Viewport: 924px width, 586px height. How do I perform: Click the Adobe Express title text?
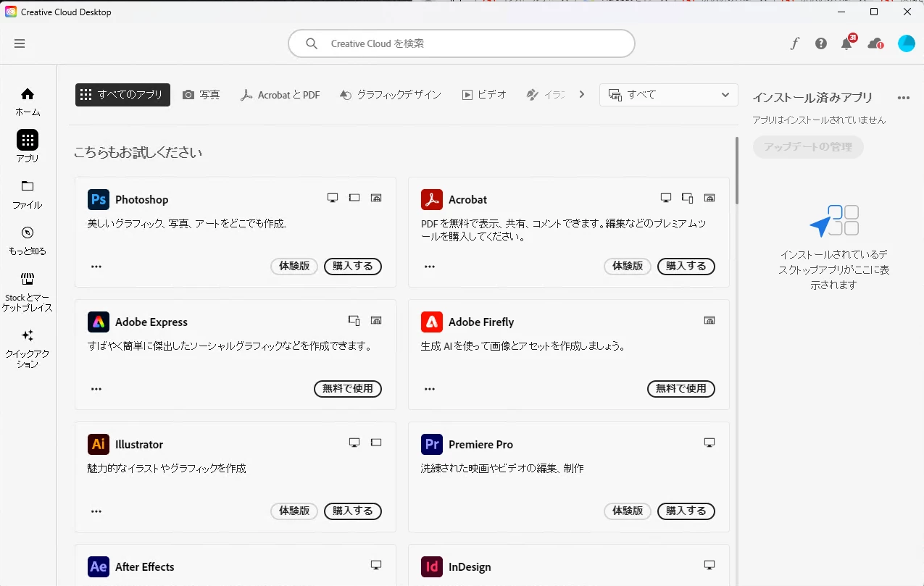151,322
